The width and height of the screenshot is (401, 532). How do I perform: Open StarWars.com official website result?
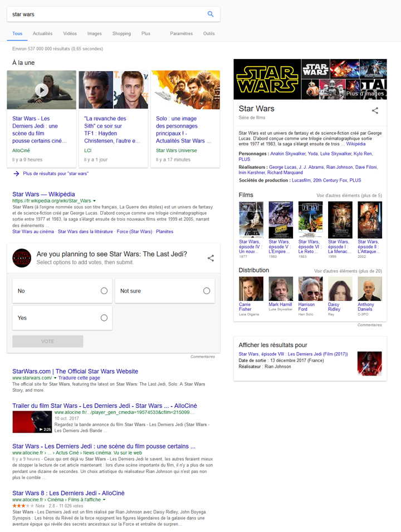click(75, 371)
